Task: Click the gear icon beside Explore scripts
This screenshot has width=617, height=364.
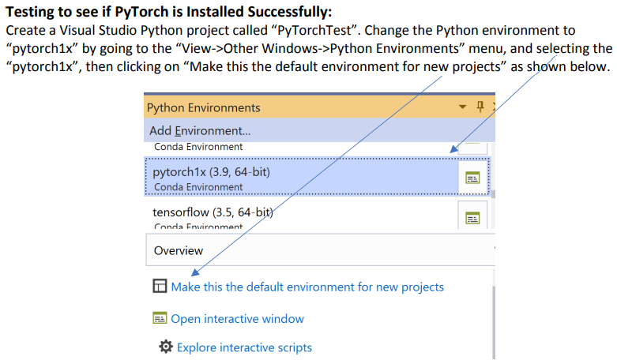Action: [x=166, y=347]
